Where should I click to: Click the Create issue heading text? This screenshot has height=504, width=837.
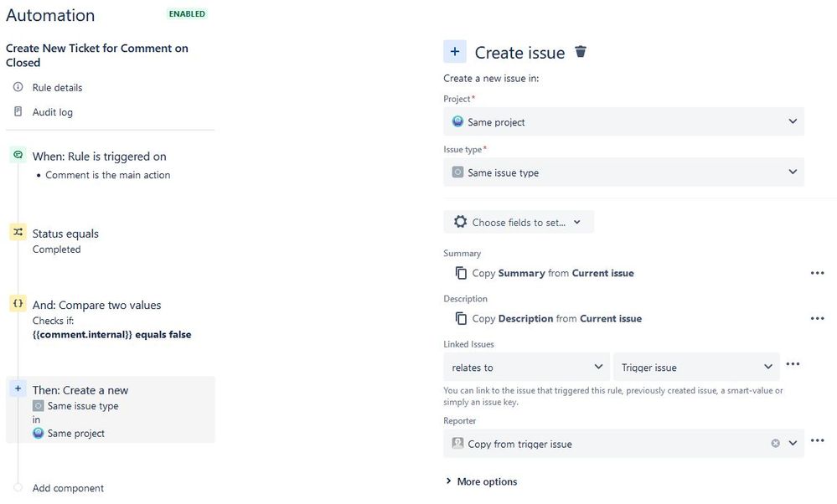tap(519, 53)
